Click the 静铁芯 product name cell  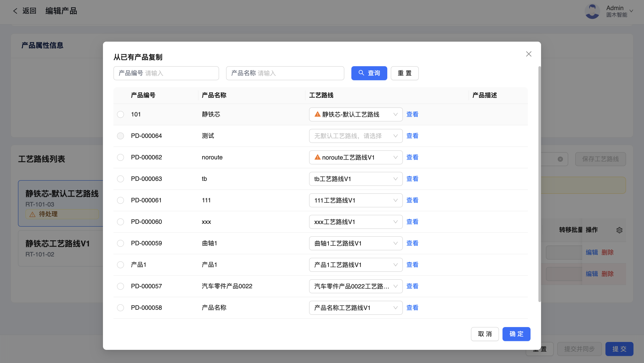pyautogui.click(x=211, y=114)
